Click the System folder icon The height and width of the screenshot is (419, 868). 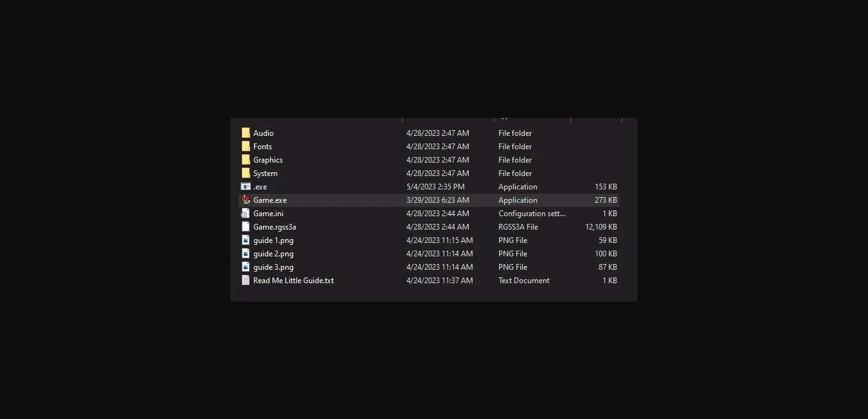click(246, 173)
